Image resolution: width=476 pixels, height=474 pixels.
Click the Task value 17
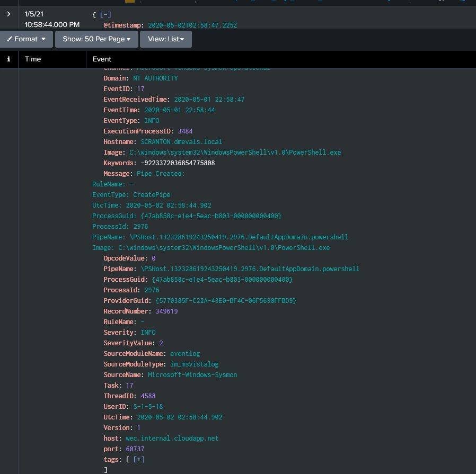(130, 386)
